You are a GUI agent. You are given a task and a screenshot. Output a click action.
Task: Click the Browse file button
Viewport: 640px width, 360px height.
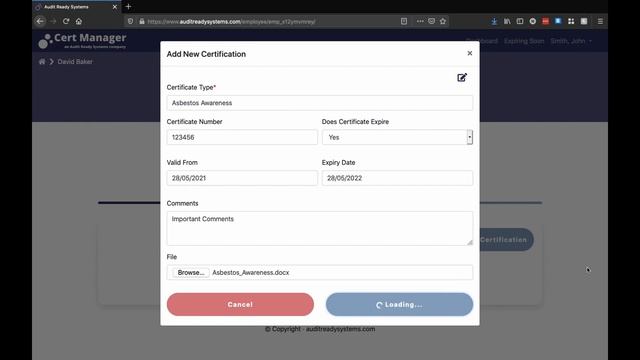191,272
